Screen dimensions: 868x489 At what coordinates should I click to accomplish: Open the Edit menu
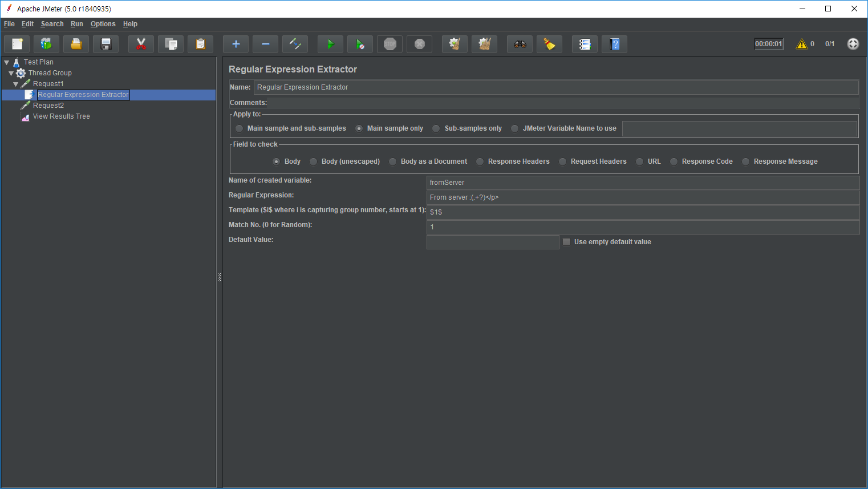coord(27,24)
